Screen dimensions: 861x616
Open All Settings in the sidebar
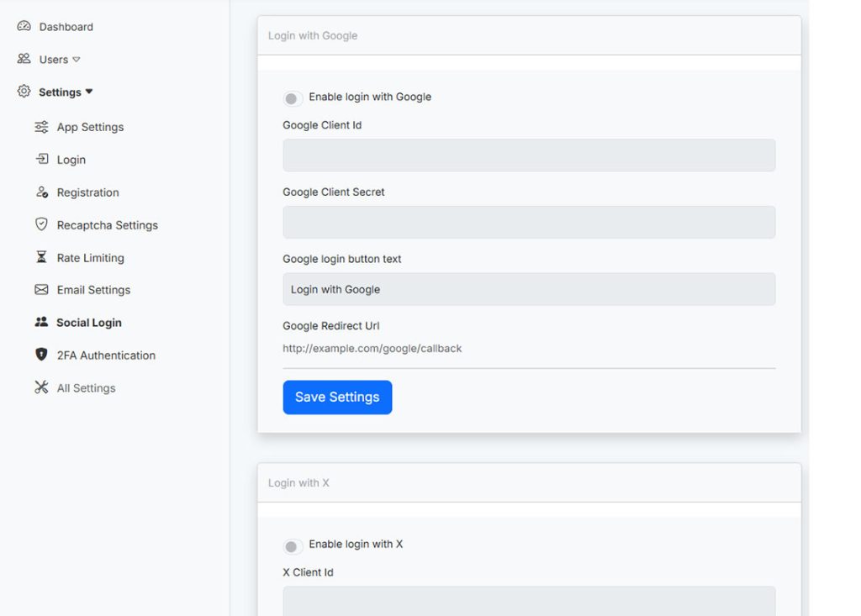87,388
